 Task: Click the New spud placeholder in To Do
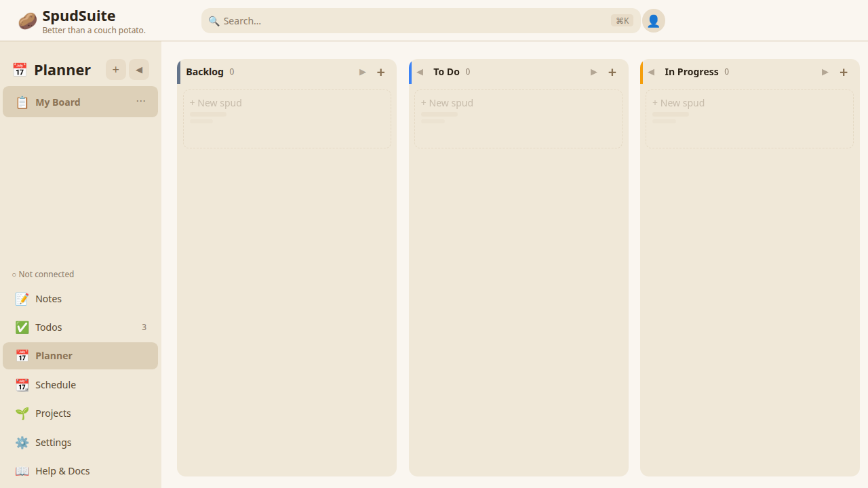click(x=518, y=119)
